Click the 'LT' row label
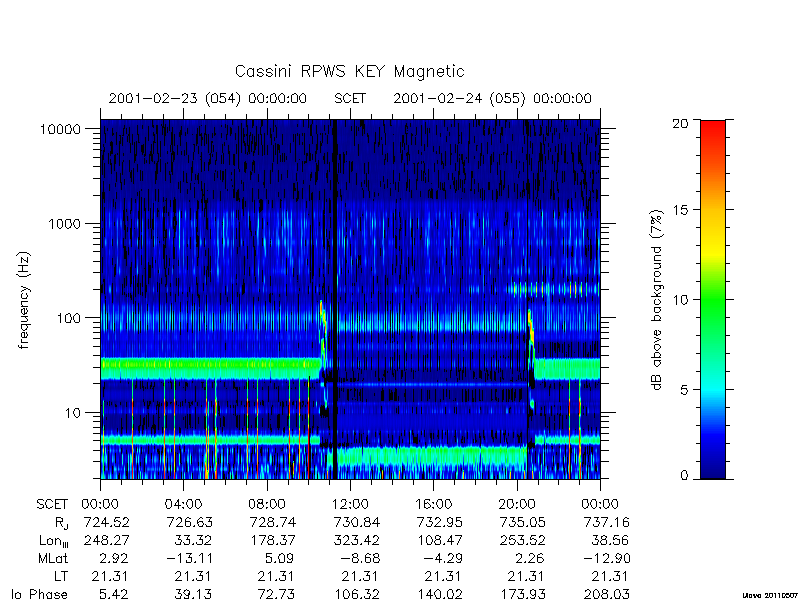 tap(61, 577)
